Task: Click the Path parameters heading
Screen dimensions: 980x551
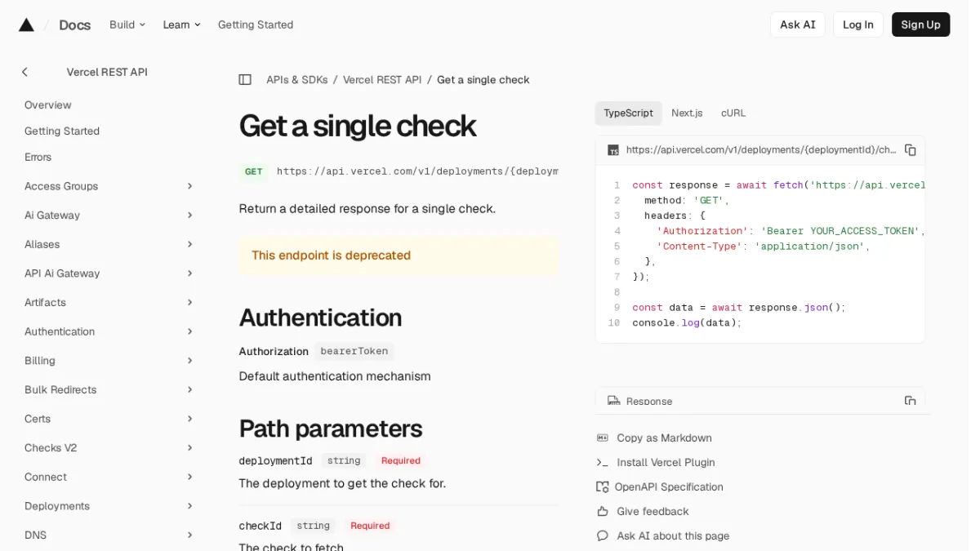Action: tap(330, 429)
